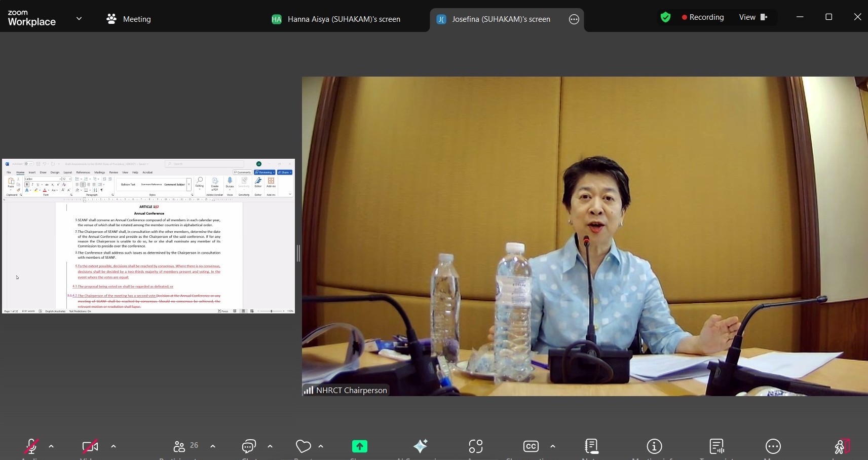Open the Participants panel icon
This screenshot has width=868, height=460.
pyautogui.click(x=179, y=446)
